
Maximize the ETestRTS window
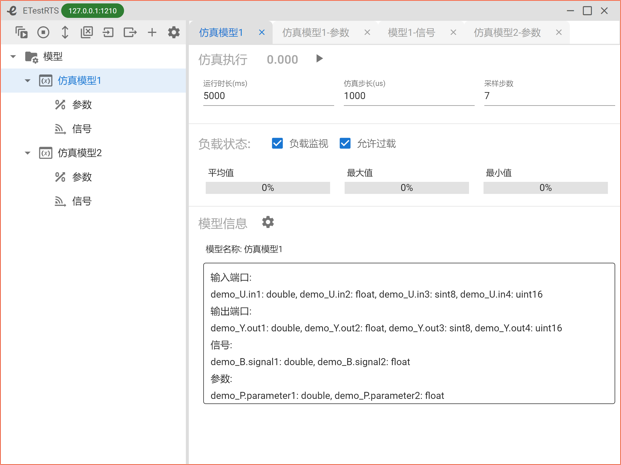(587, 11)
